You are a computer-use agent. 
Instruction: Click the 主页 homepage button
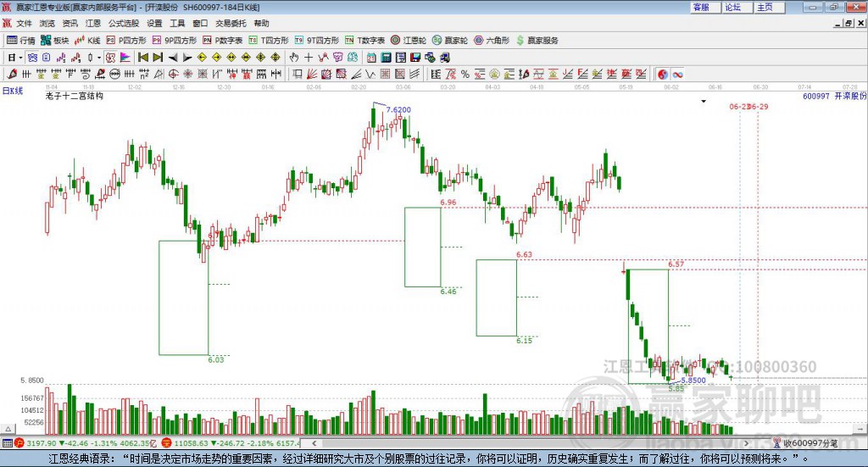768,7
